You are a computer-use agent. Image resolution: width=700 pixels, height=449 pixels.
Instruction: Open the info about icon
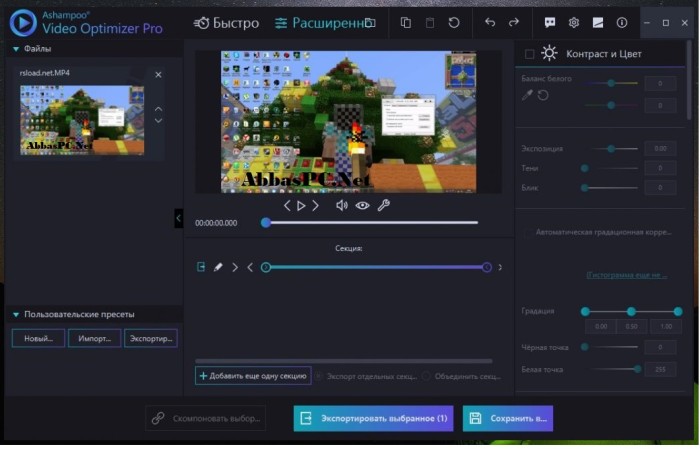point(622,22)
